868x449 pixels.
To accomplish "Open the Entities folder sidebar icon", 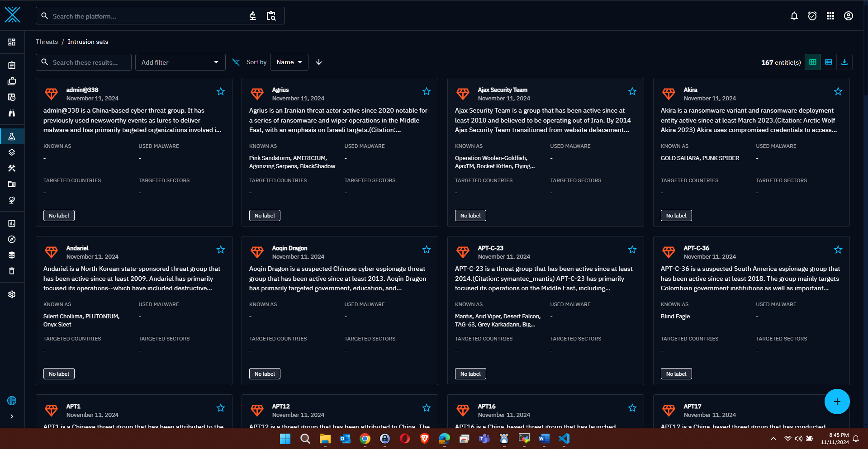I will 12,184.
